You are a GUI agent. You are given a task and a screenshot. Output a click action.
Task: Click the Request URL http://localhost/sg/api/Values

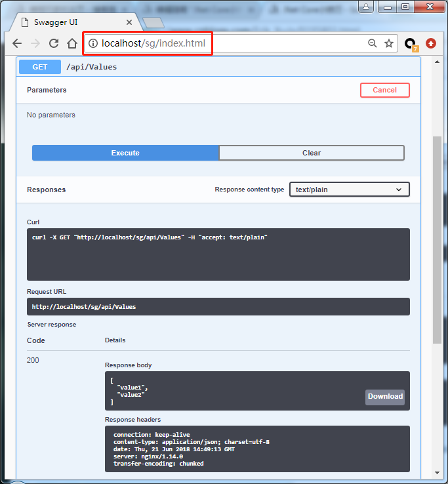pos(218,306)
